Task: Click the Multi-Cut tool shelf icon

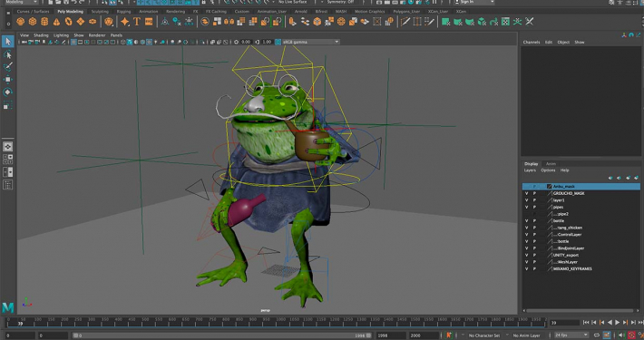Action: click(405, 22)
